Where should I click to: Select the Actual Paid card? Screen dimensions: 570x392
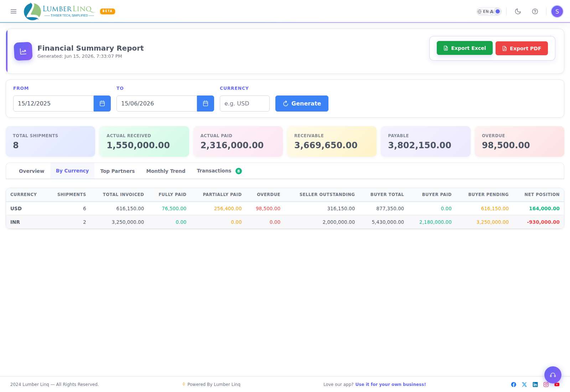pos(238,141)
